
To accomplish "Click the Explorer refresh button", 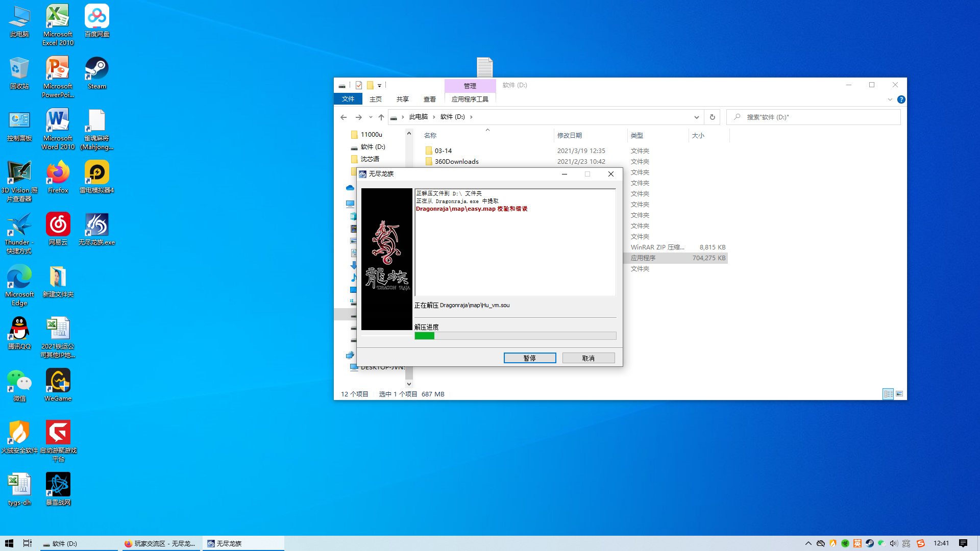I will (x=712, y=117).
